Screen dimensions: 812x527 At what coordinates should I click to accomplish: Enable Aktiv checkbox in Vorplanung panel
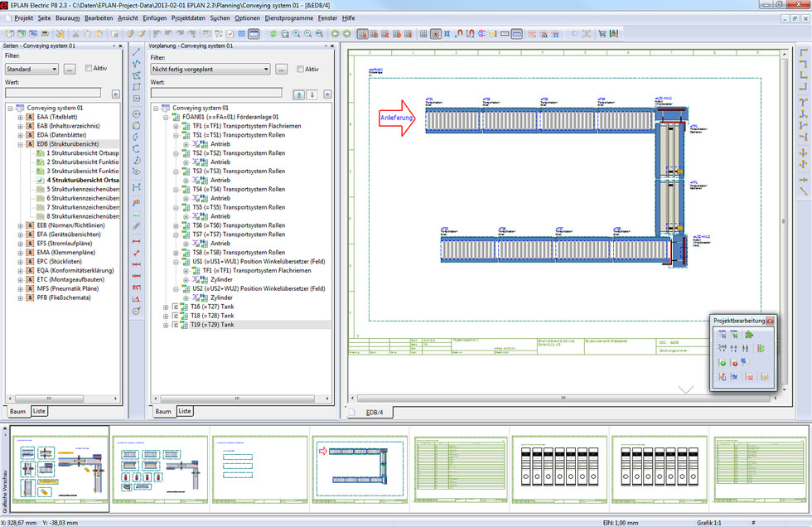(x=300, y=70)
